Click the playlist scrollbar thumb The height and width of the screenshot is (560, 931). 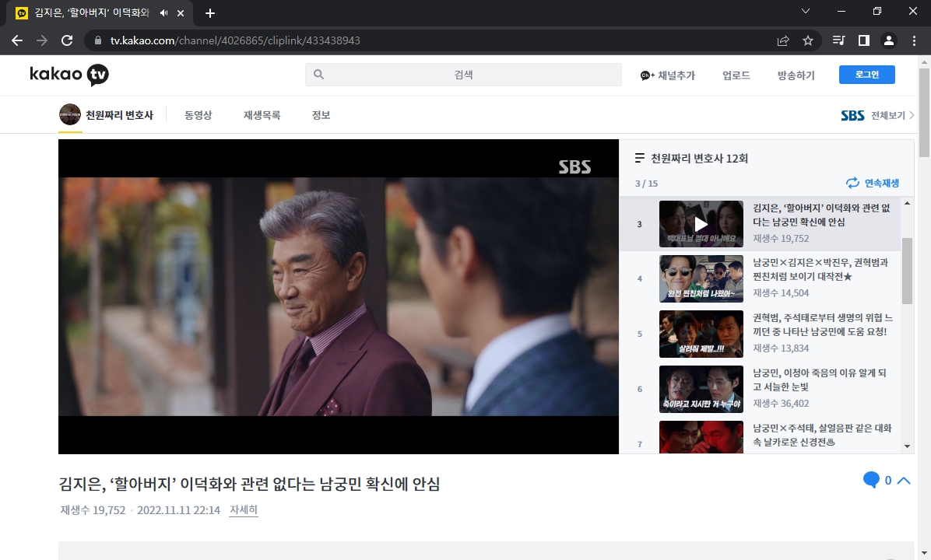pyautogui.click(x=907, y=271)
